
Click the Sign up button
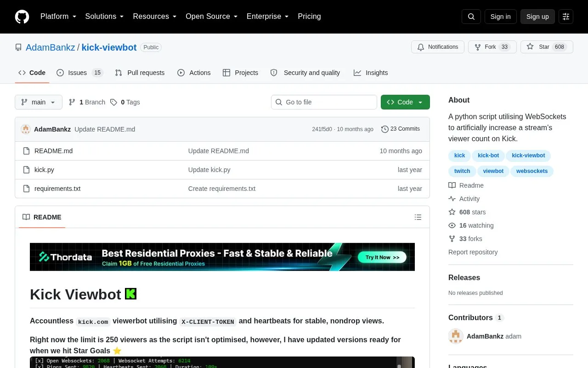point(537,17)
